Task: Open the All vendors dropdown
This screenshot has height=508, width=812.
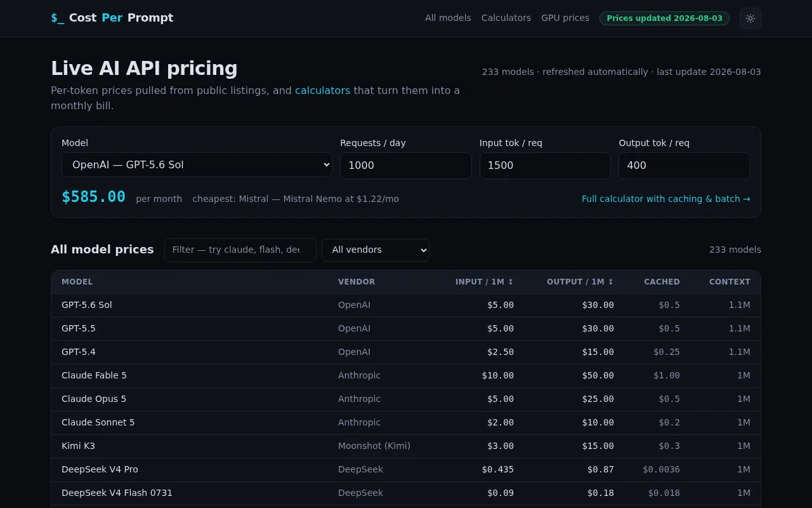Action: [x=376, y=250]
